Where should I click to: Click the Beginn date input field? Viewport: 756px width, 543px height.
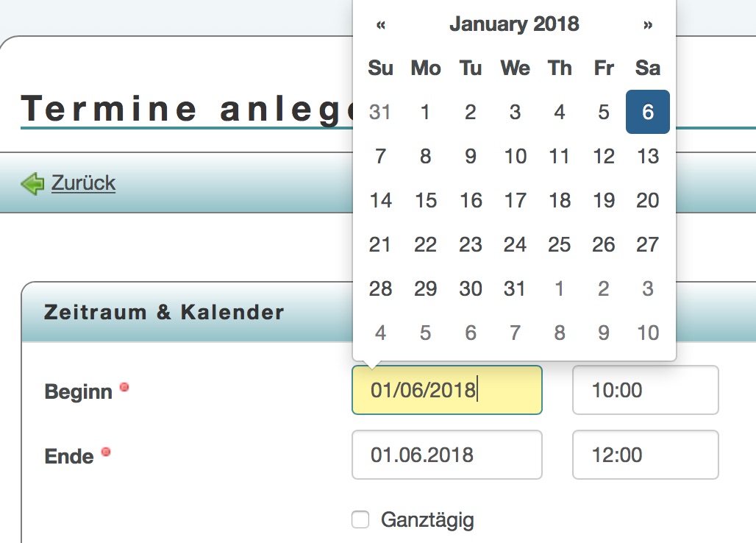[446, 390]
